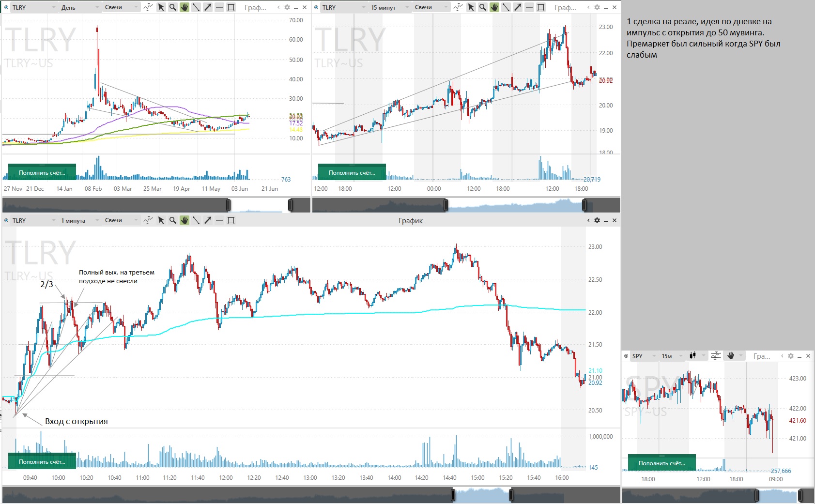Select rectangle tool in TLRY daily chart

coord(231,7)
